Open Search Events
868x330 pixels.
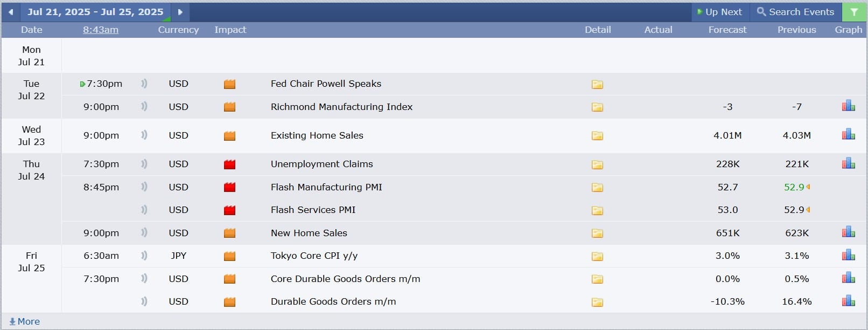point(795,12)
